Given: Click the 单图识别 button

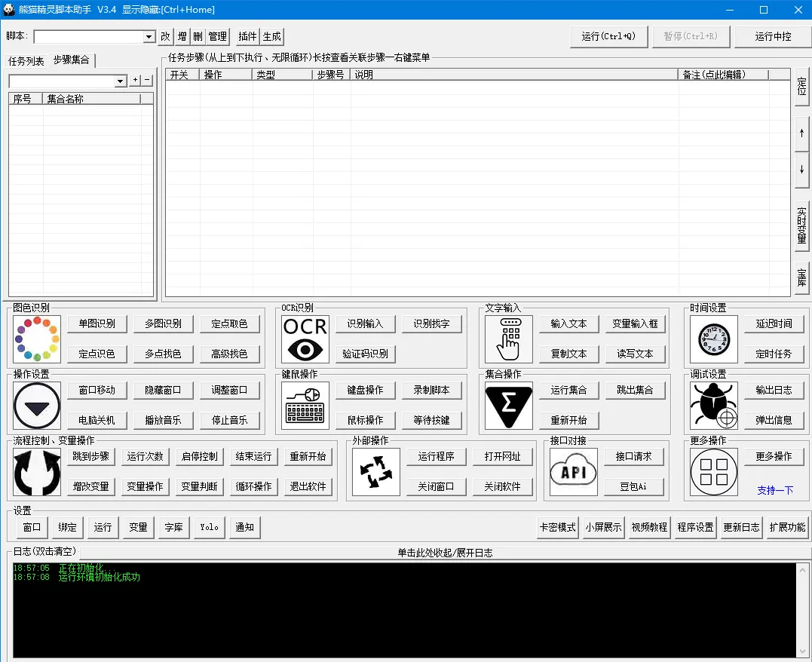Looking at the screenshot, I should pos(97,323).
